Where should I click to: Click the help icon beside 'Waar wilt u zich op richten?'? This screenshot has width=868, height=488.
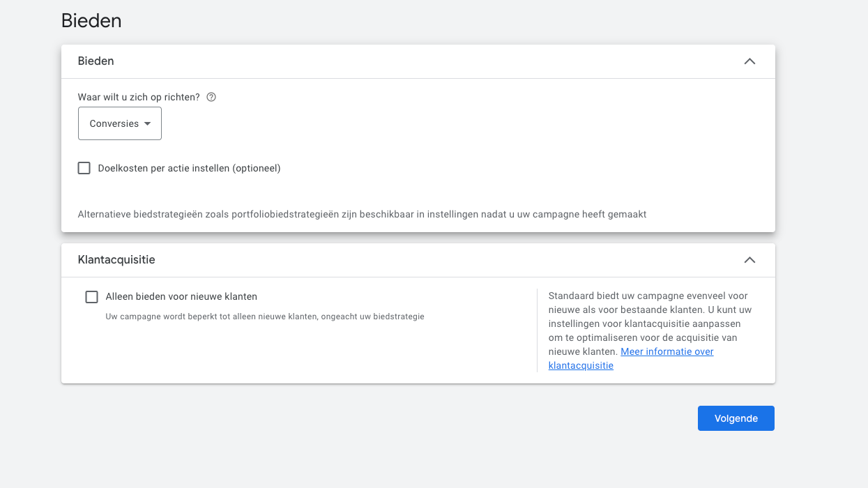coord(211,98)
